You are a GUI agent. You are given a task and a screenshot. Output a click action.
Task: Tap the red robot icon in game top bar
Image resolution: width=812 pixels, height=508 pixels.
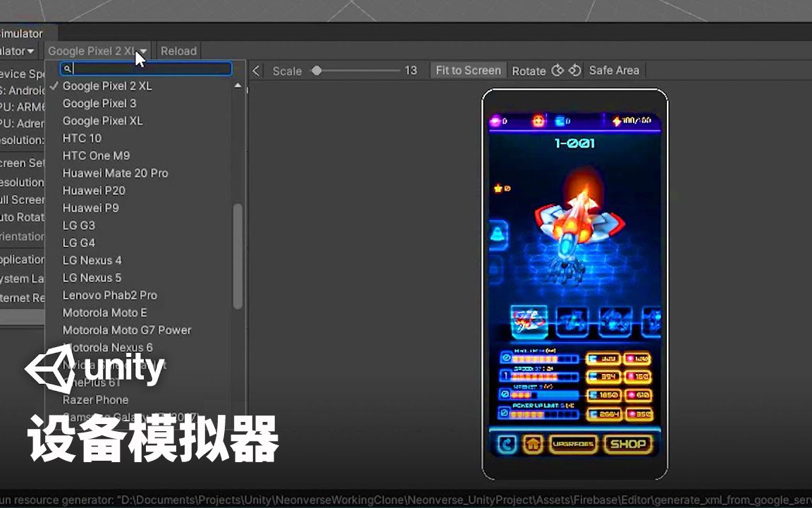point(539,121)
